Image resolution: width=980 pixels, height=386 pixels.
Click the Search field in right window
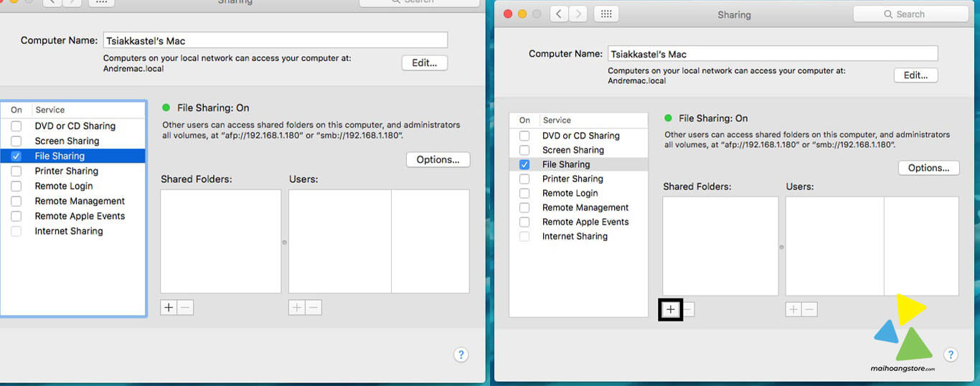point(910,14)
